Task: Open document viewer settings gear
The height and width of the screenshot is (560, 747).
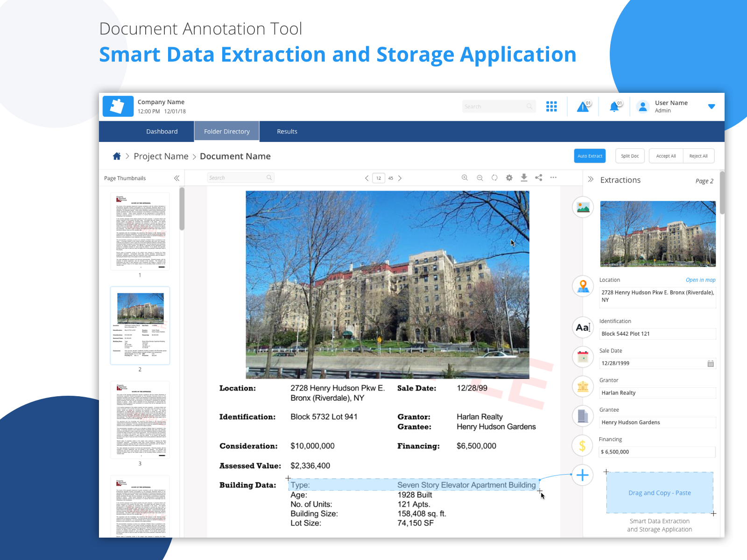Action: click(509, 177)
